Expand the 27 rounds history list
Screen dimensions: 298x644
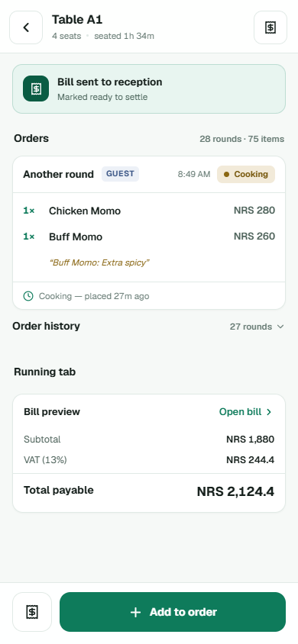click(x=257, y=327)
